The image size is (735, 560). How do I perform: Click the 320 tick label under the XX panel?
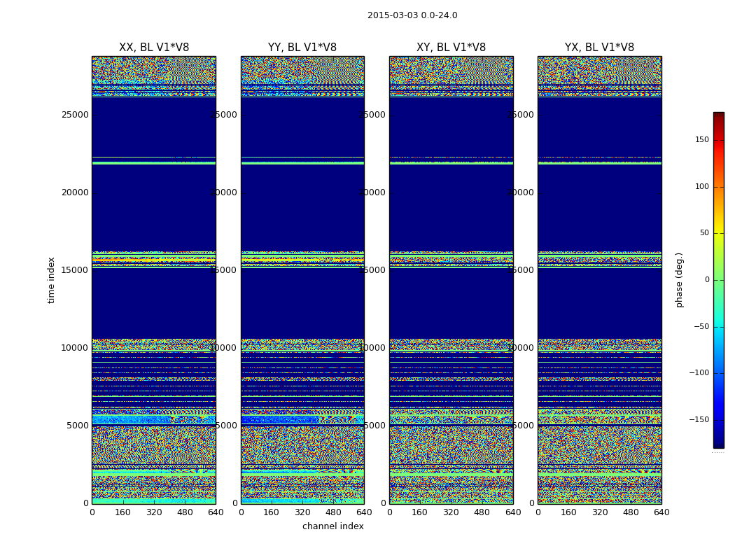(154, 512)
